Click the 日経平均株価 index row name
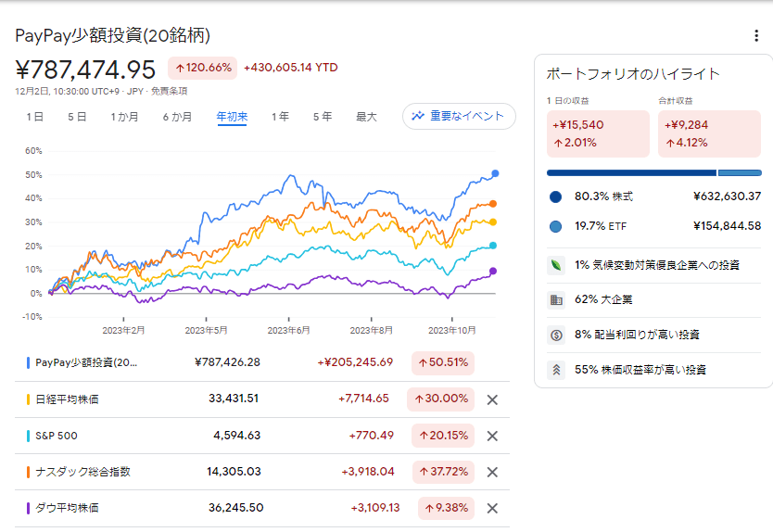Image resolution: width=773 pixels, height=532 pixels. pyautogui.click(x=67, y=399)
